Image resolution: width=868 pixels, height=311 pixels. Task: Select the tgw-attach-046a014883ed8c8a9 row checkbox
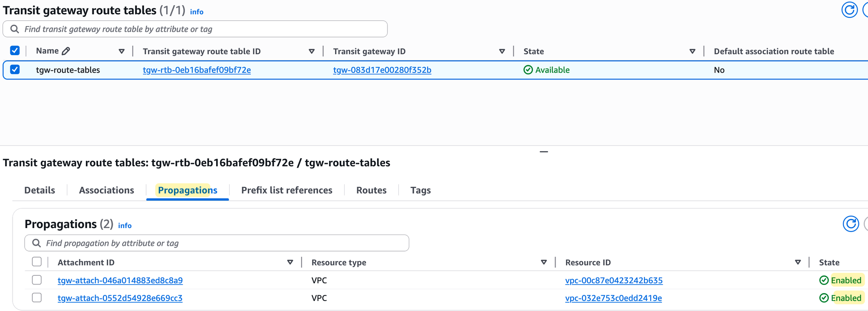(x=37, y=280)
